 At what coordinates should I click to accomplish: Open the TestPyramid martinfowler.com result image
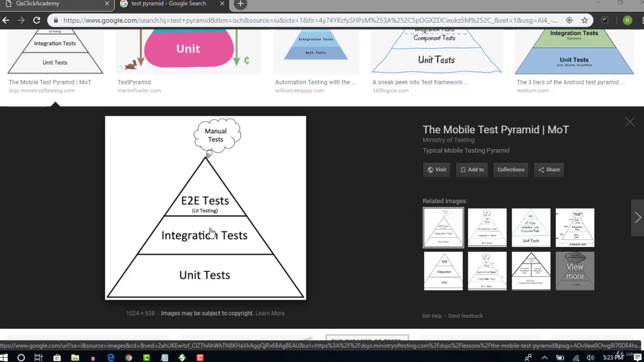pyautogui.click(x=189, y=52)
